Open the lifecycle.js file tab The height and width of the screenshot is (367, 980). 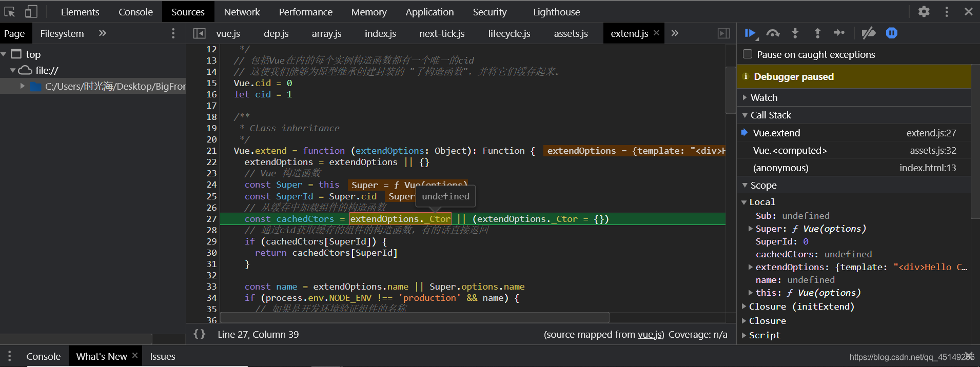tap(509, 33)
